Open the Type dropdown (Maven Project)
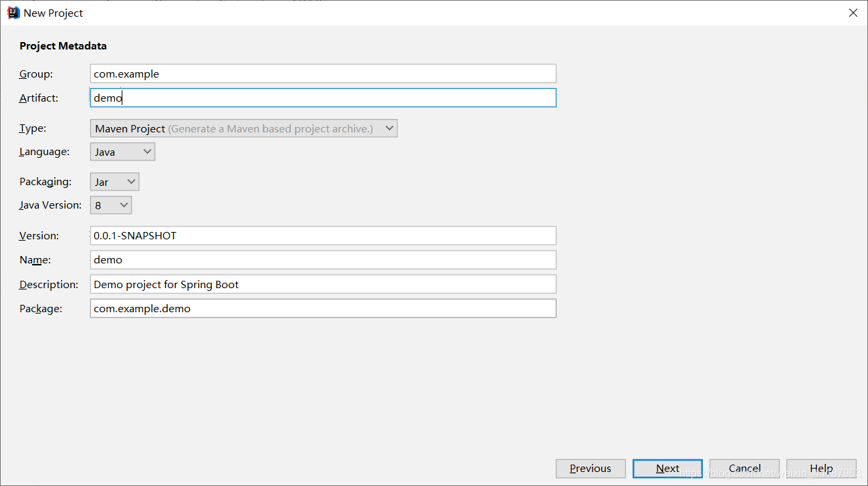The height and width of the screenshot is (486, 868). [x=244, y=128]
